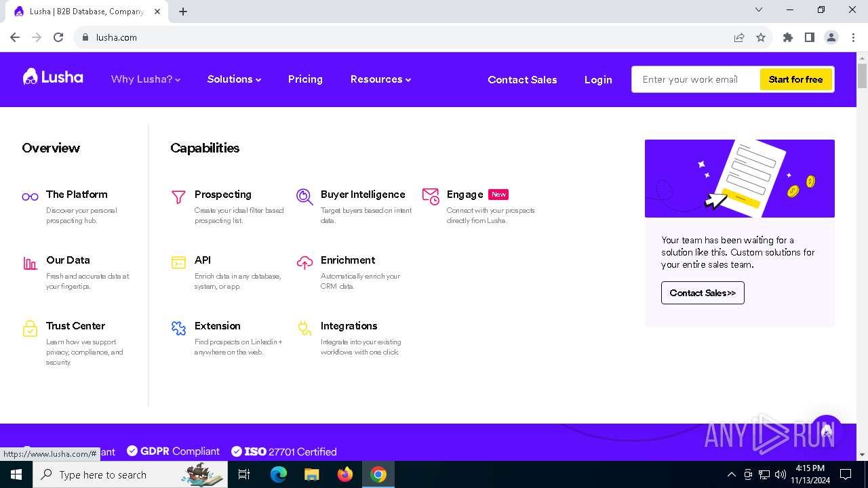Show hidden system tray icons
The image size is (868, 488).
tap(731, 474)
